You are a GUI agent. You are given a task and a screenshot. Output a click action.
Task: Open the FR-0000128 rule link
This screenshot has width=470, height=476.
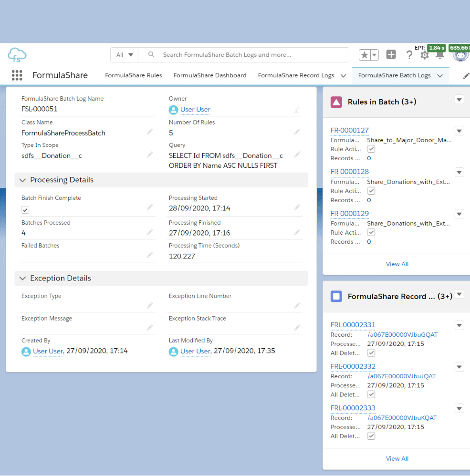(349, 172)
